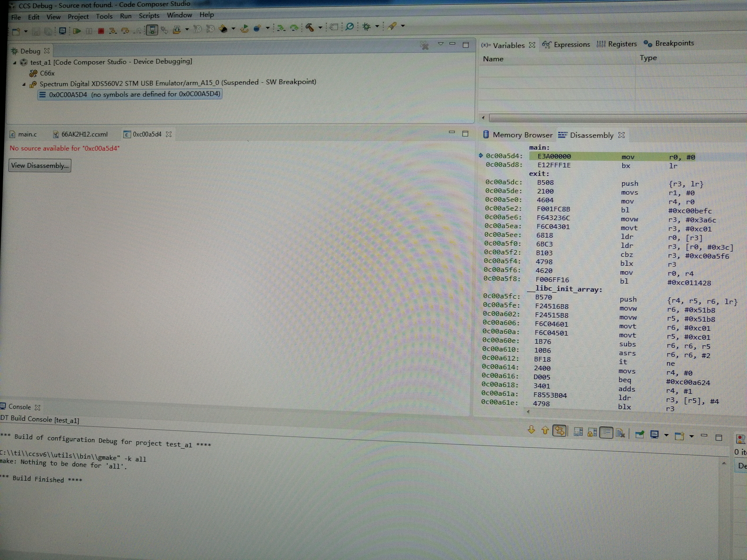Toggle the Show Next/Previous errors linking button
Screen dimensions: 747x560
pyautogui.click(x=559, y=431)
